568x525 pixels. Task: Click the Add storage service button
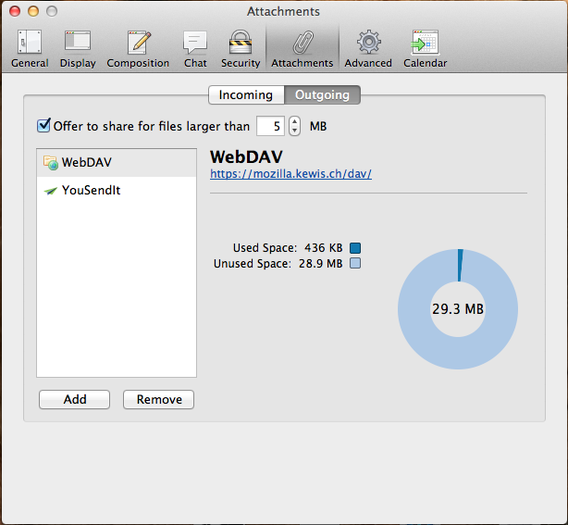74,399
